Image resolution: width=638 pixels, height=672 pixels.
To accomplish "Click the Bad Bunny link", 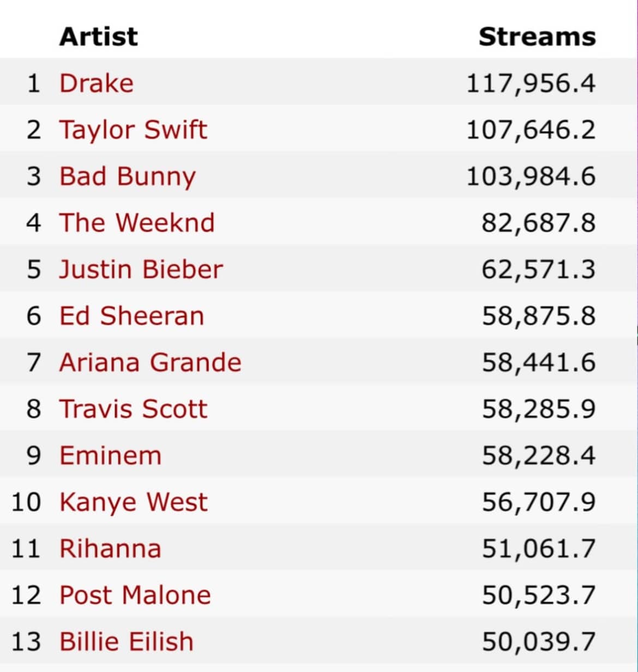I will pos(127,177).
